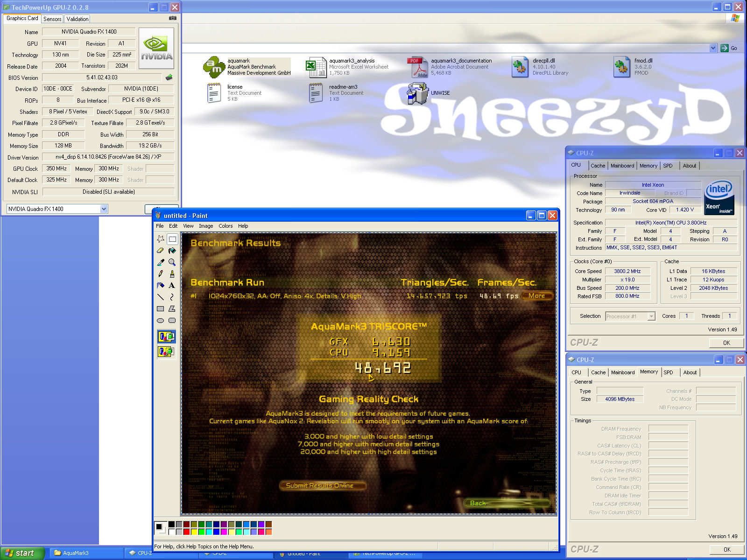Enable opaque selection mode in Paint toolbox
This screenshot has height=560, width=747.
166,336
